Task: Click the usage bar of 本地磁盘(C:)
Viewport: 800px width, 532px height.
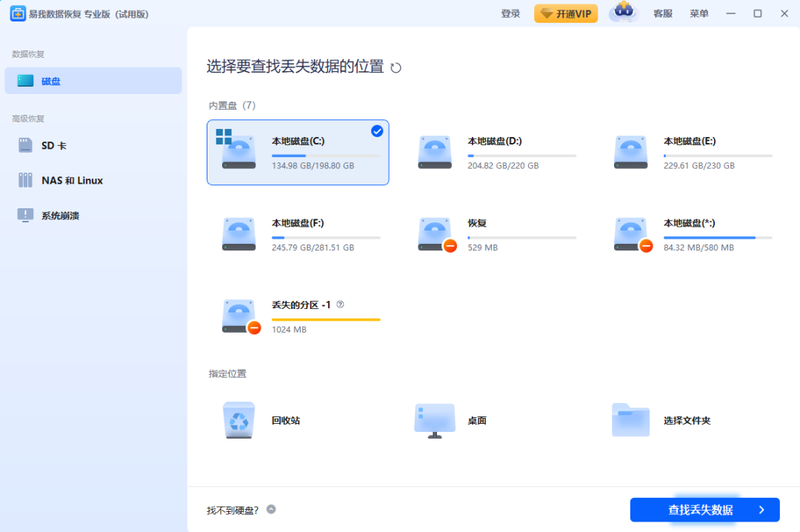Action: coord(326,156)
